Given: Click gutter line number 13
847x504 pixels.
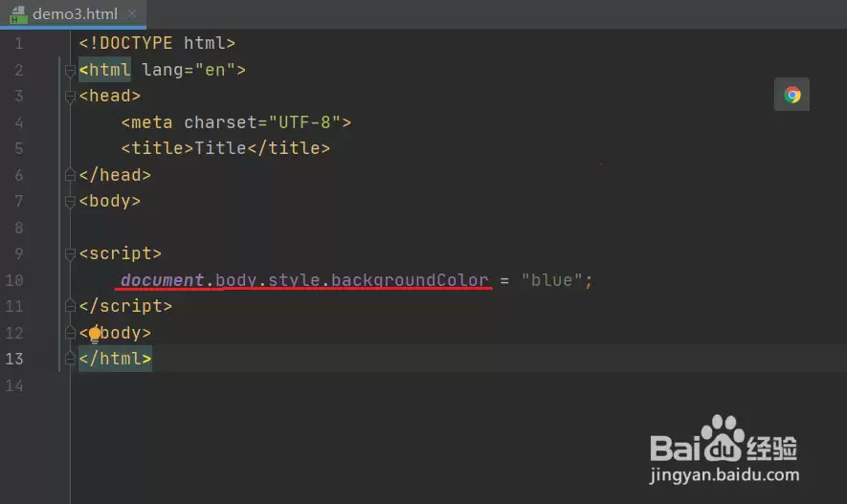Looking at the screenshot, I should tap(14, 359).
